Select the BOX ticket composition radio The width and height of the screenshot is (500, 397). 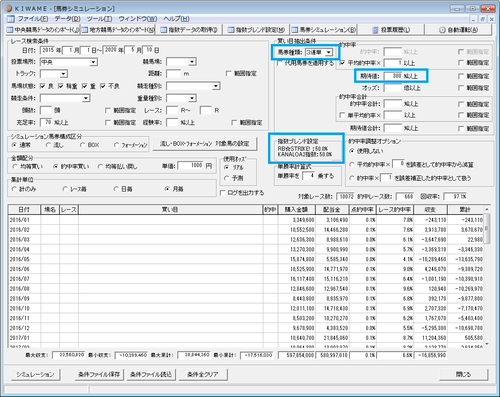coord(82,145)
